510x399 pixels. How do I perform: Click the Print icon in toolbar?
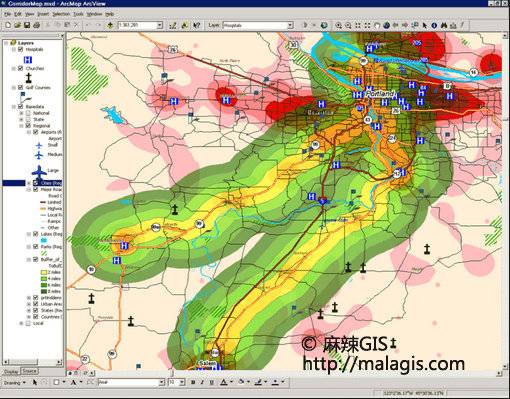pos(37,25)
